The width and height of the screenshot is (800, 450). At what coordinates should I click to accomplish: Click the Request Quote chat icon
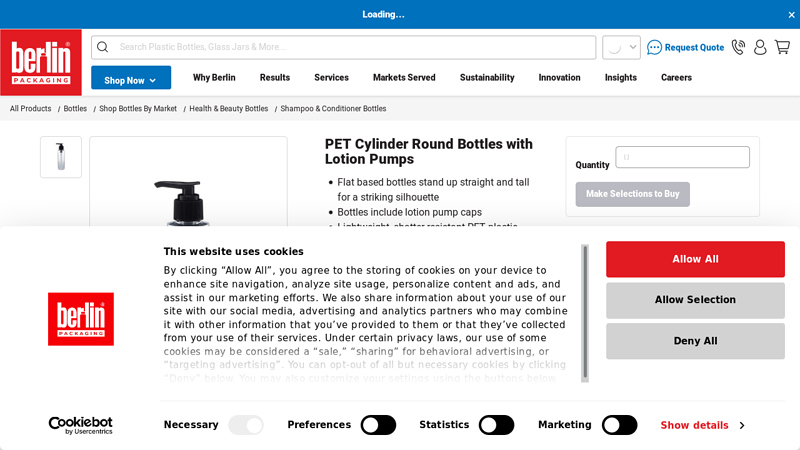(654, 47)
